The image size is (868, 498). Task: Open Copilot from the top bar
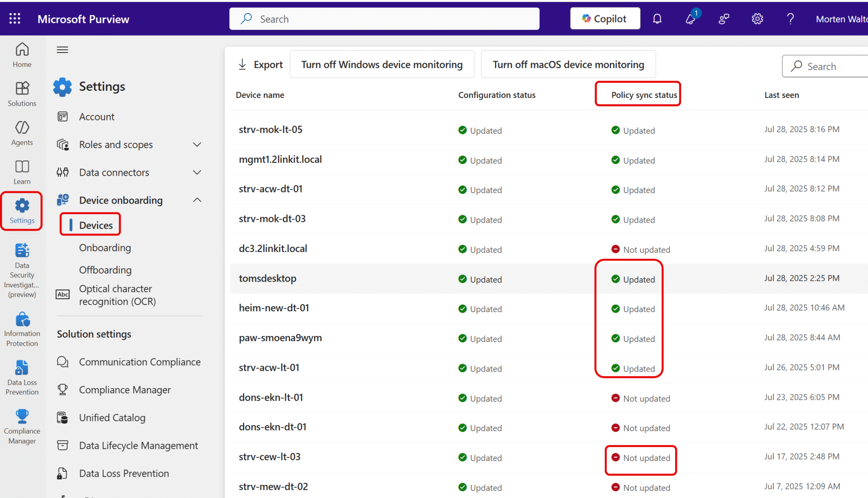point(605,18)
